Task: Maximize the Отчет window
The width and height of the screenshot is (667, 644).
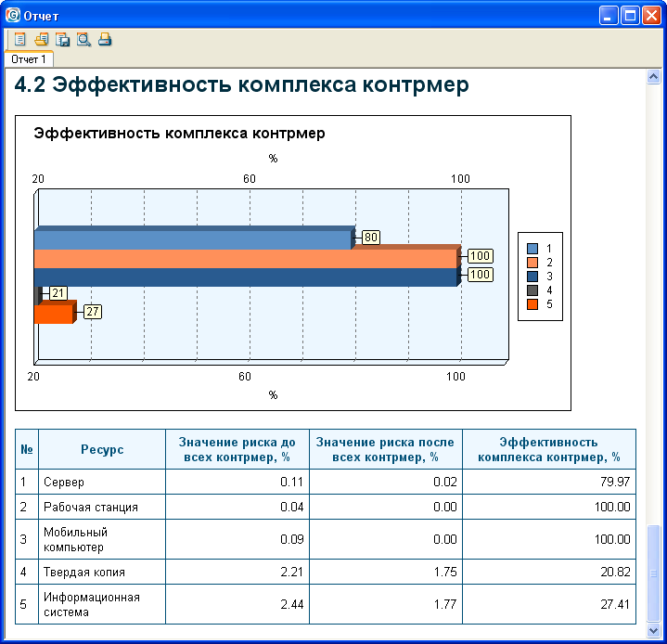Action: click(630, 16)
